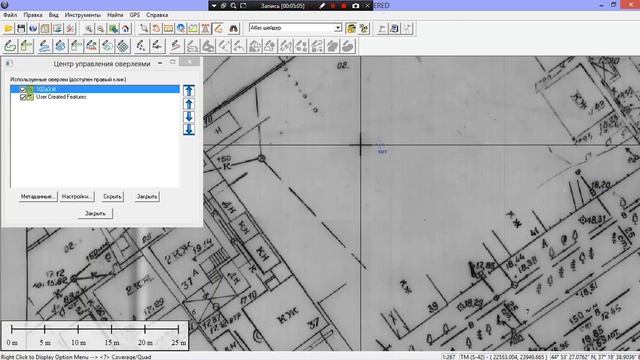Open a data file with the folder icon
This screenshot has height=360, width=640.
(9, 28)
